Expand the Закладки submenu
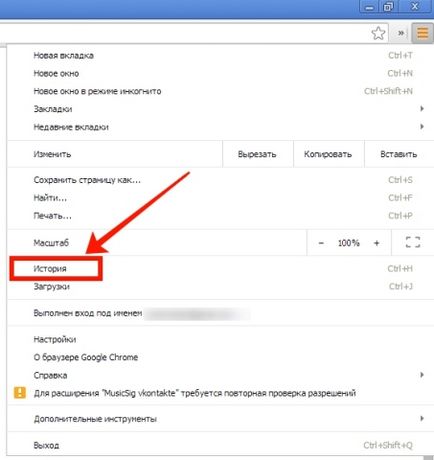Viewport: 434px width, 460px height. pos(220,109)
